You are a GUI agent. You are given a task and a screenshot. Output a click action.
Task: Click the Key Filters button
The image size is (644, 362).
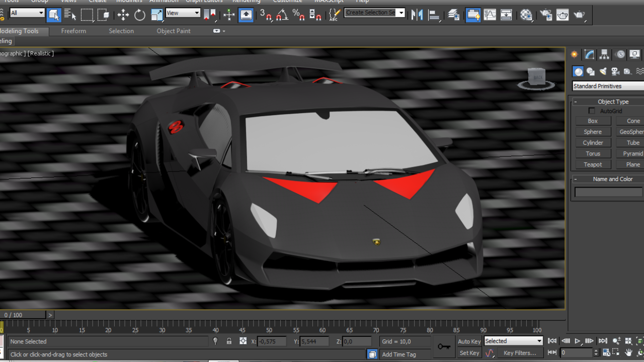520,353
